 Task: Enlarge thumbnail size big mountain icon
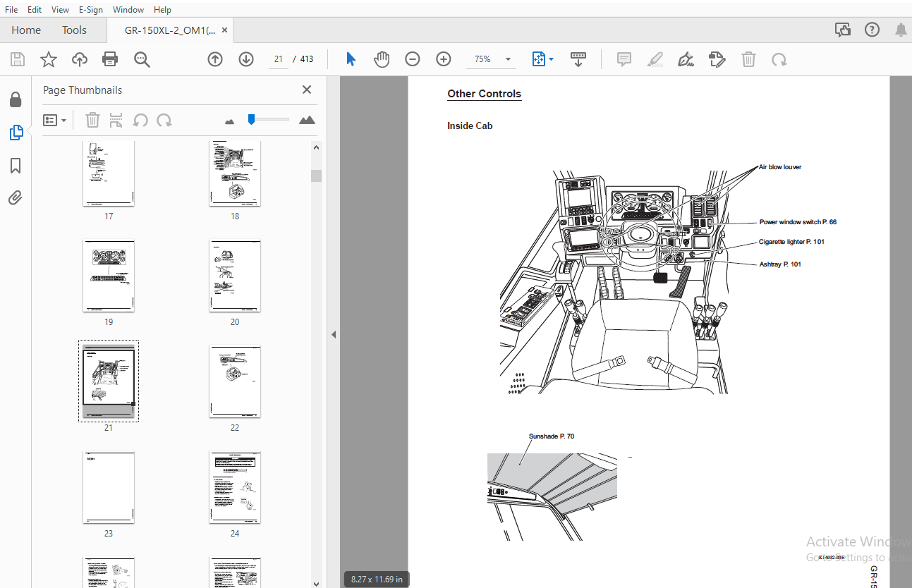(307, 120)
